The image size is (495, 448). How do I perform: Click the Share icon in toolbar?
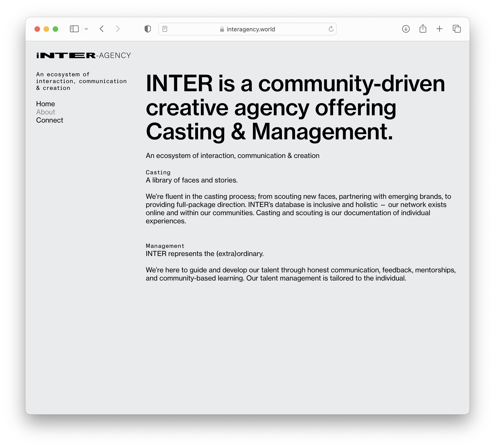[x=423, y=29]
